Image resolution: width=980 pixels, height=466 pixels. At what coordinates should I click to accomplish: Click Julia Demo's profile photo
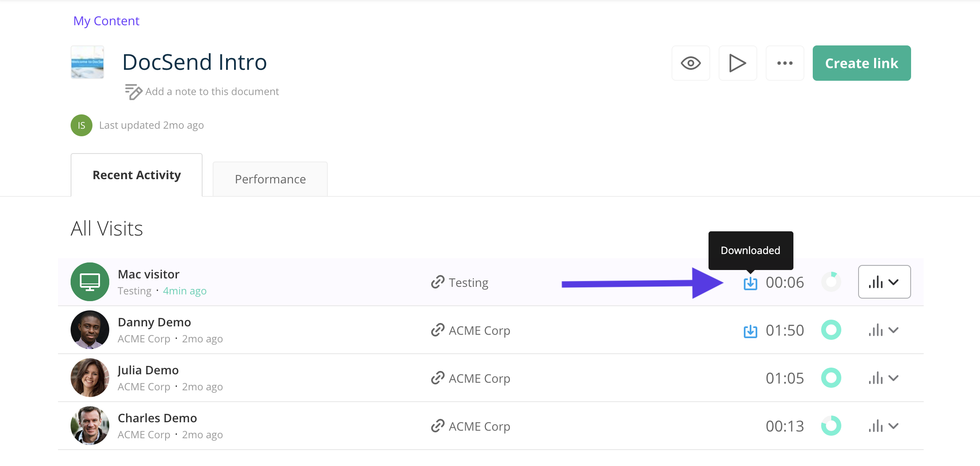(x=90, y=378)
